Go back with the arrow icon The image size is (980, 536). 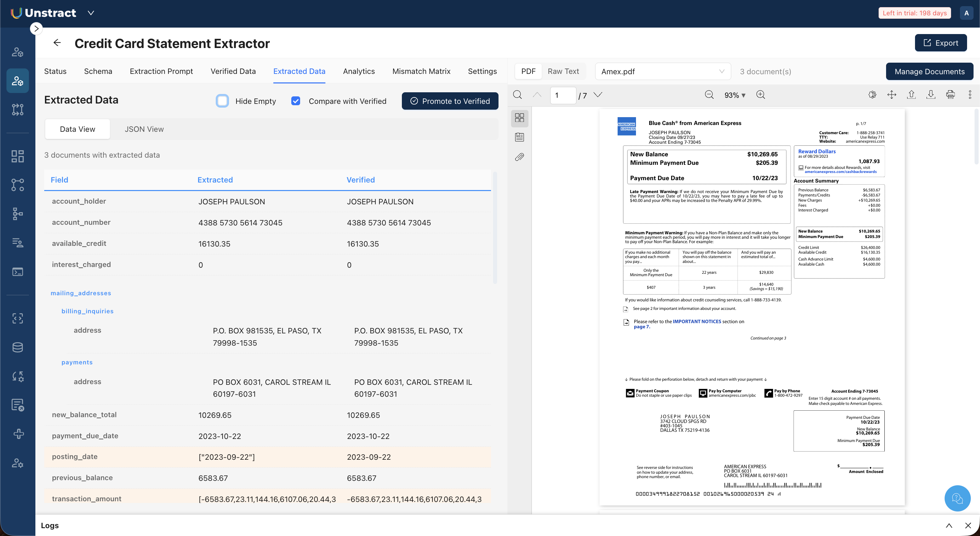coord(57,43)
